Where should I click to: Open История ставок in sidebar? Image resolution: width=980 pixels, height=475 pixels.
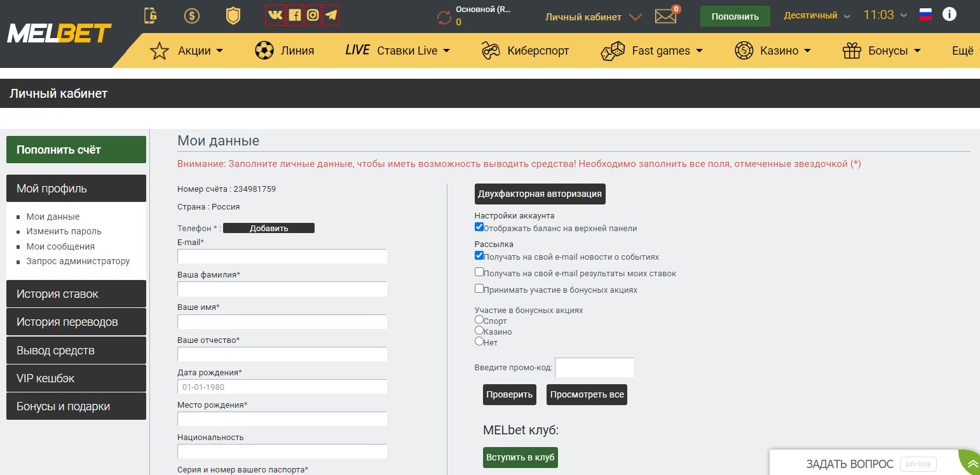pyautogui.click(x=76, y=294)
